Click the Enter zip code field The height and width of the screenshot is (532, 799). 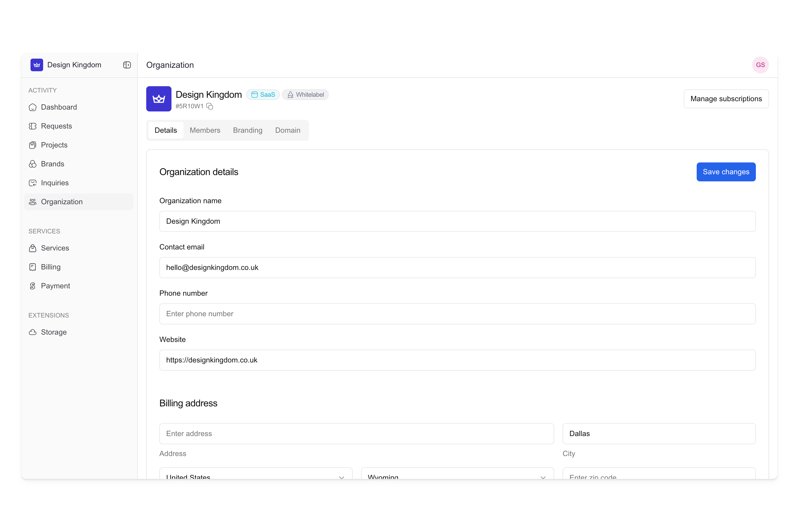(x=659, y=473)
